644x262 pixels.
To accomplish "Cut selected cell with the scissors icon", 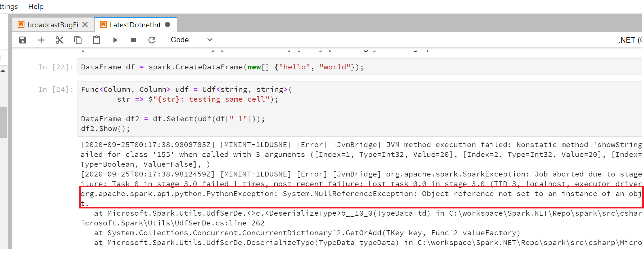I will click(60, 40).
